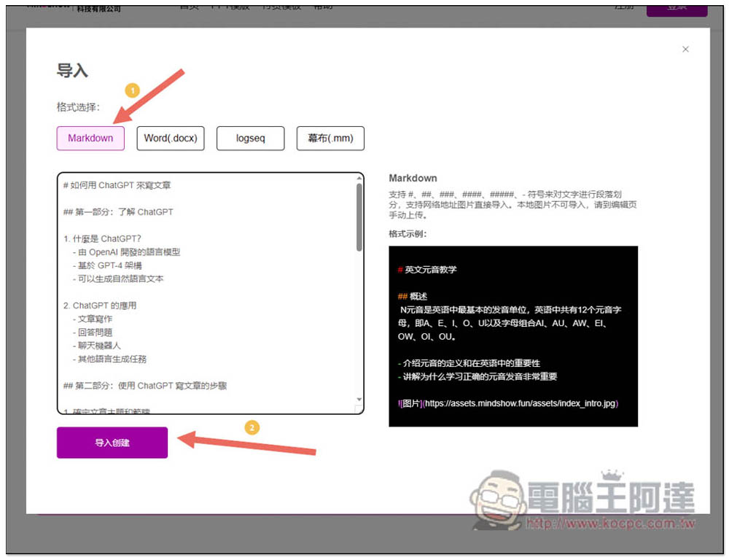Click the line '- 由 OpenAI 開發的語言模型'
Screen dimensions: 729x560
[126, 252]
